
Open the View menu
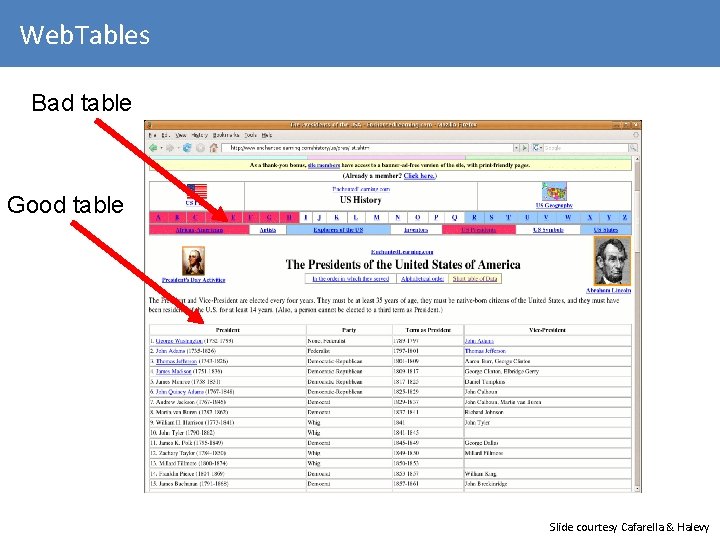pos(181,135)
